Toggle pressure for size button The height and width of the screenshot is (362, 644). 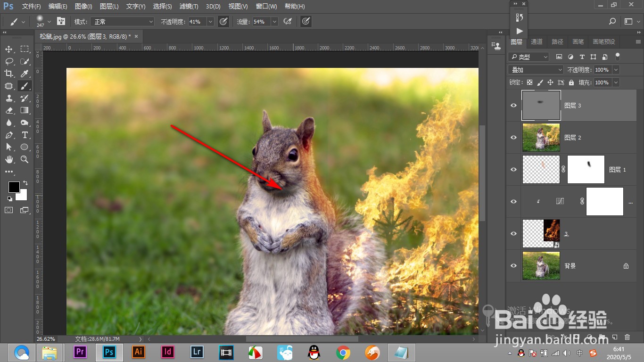click(x=305, y=21)
